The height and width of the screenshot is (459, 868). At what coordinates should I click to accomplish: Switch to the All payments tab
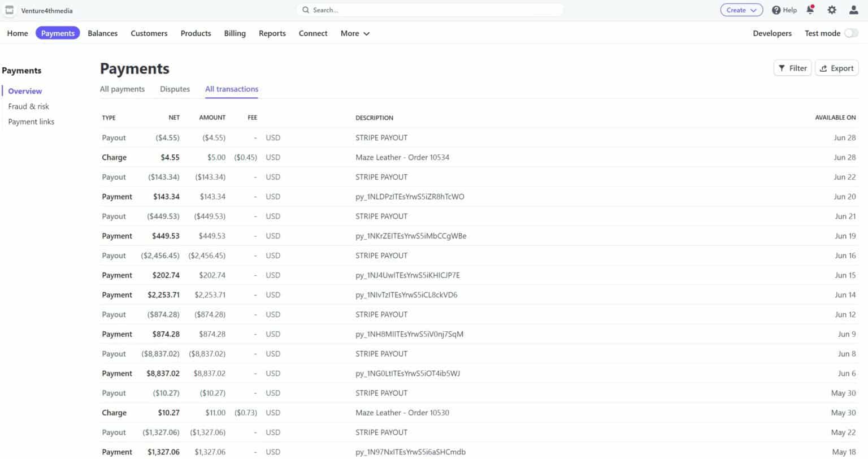pos(122,89)
